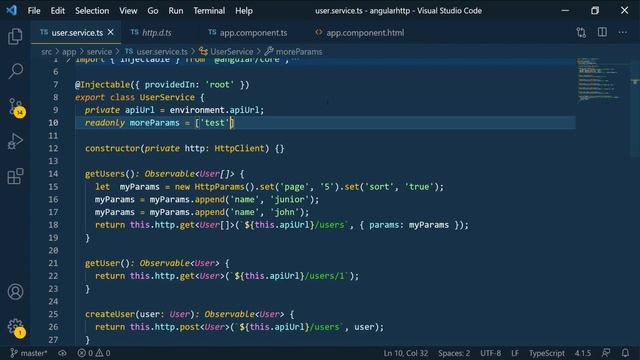Open the Run menu
The width and height of the screenshot is (640, 360).
pyautogui.click(x=176, y=11)
